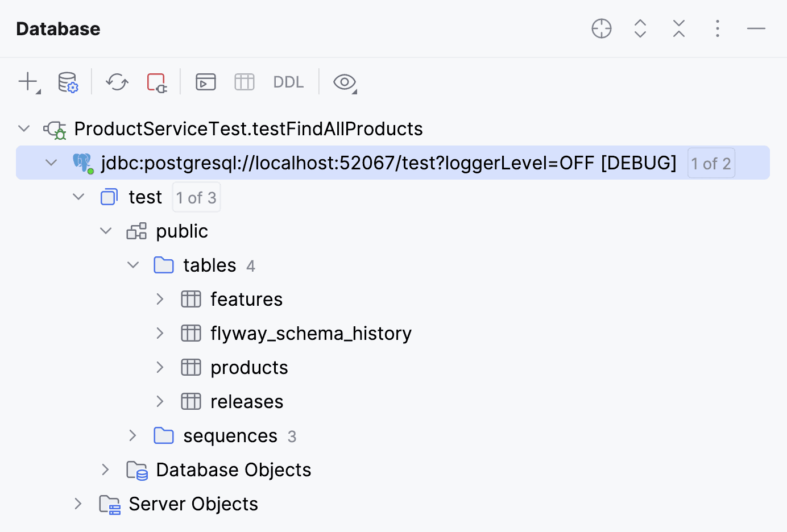Click the New (plus) toolbar button
Viewport: 787px width, 532px height.
[28, 82]
